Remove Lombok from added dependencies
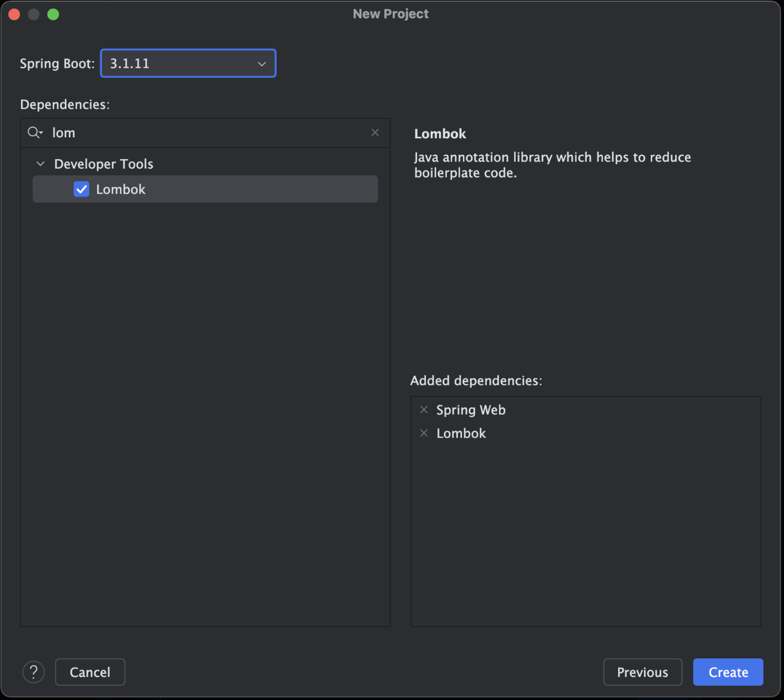The height and width of the screenshot is (700, 784). coord(424,434)
